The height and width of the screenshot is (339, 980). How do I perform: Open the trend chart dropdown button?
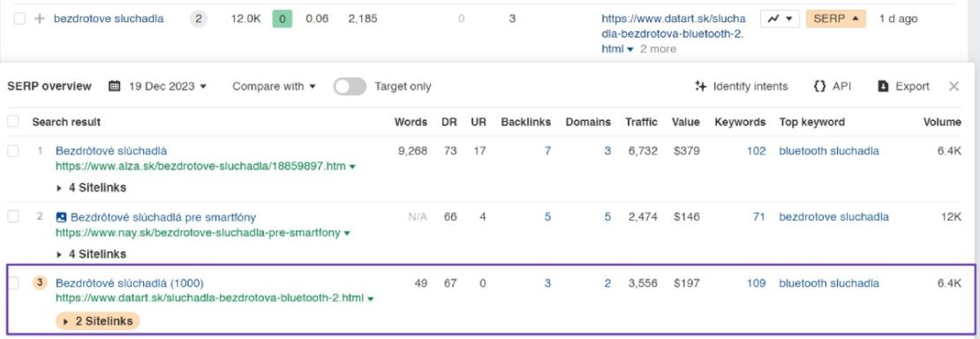780,19
